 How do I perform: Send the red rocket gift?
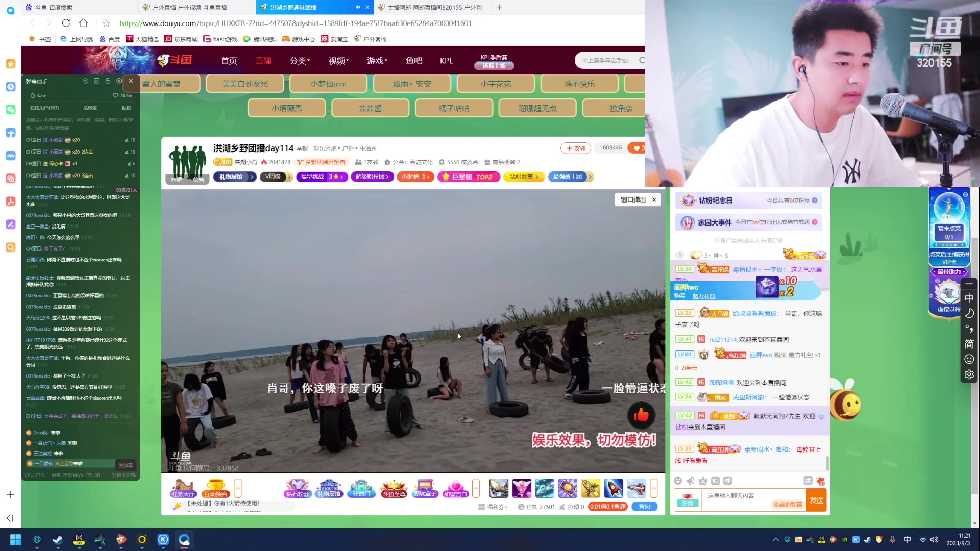pos(614,488)
